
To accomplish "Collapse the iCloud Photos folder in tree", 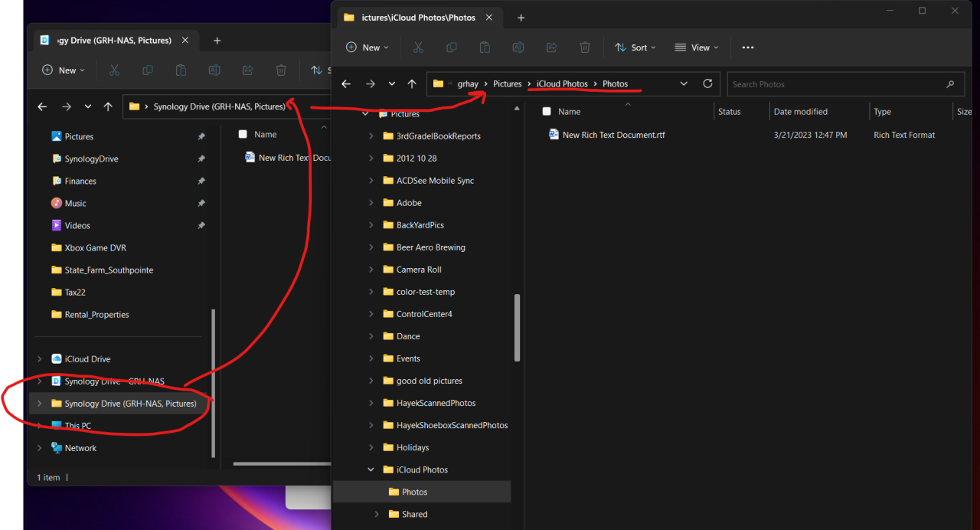I will click(x=371, y=470).
